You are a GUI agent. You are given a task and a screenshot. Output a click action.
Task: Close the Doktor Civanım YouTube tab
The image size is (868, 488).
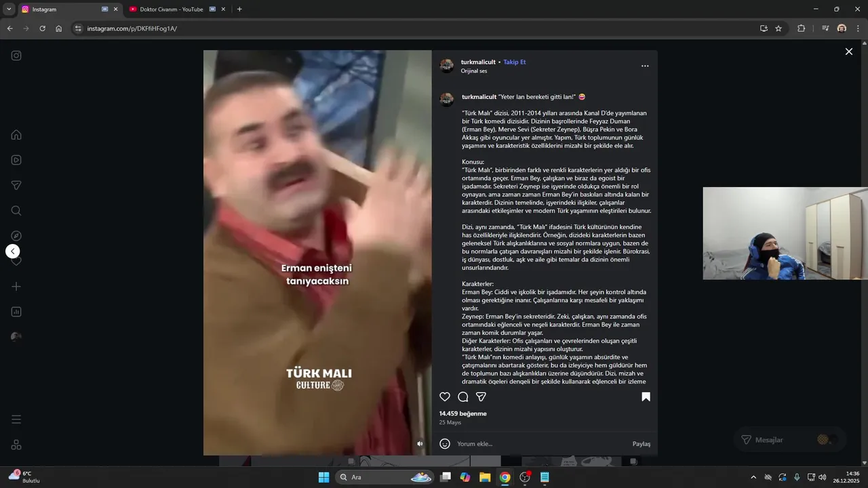tap(223, 9)
